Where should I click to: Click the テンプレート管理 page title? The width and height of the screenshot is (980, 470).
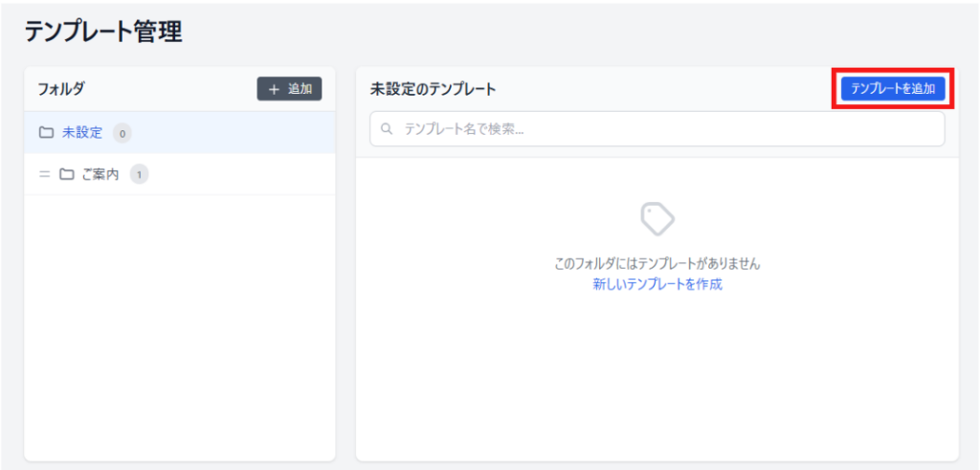point(103,32)
